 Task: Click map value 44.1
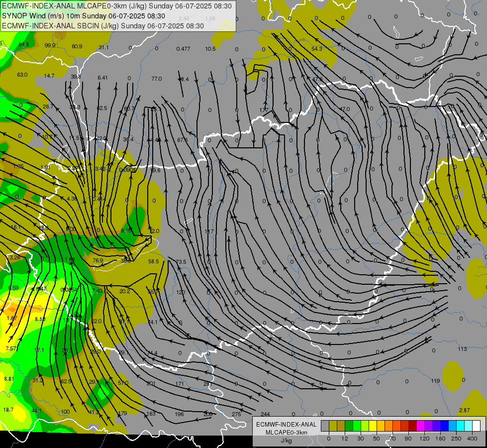click(36, 411)
